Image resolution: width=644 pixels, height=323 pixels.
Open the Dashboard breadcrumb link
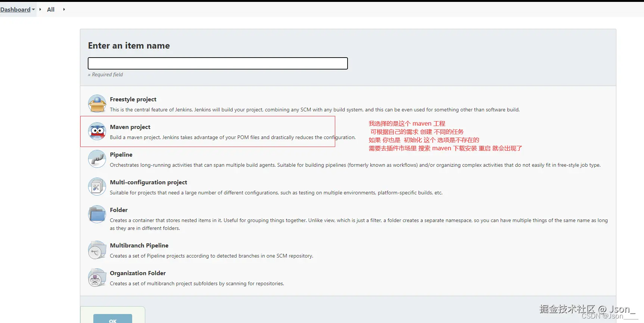15,9
